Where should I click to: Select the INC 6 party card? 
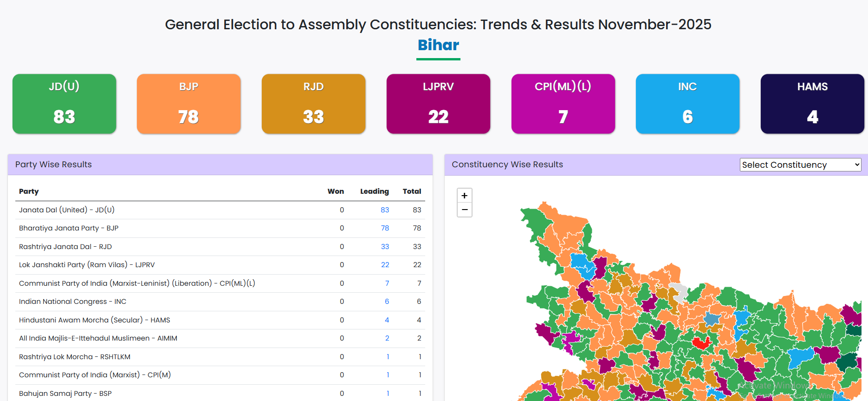(x=687, y=104)
